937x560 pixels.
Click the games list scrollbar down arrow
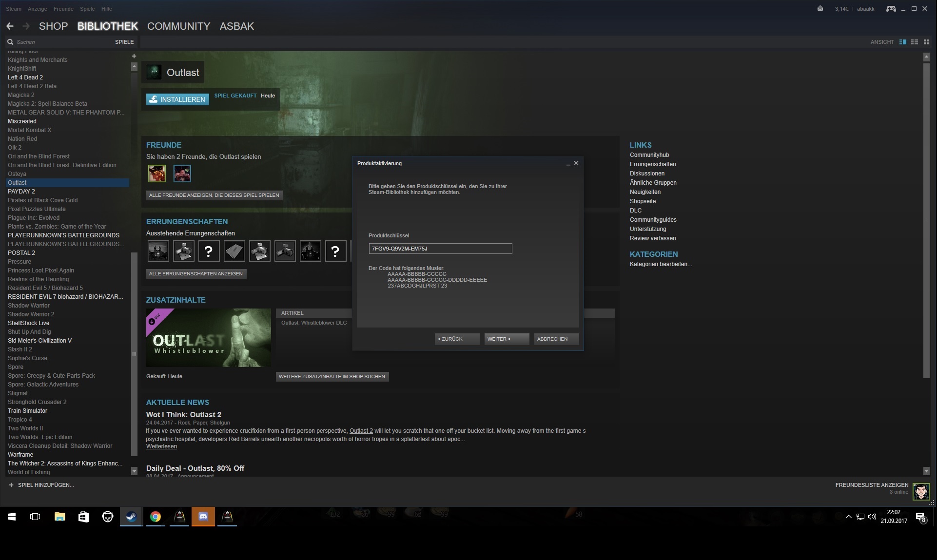(134, 471)
